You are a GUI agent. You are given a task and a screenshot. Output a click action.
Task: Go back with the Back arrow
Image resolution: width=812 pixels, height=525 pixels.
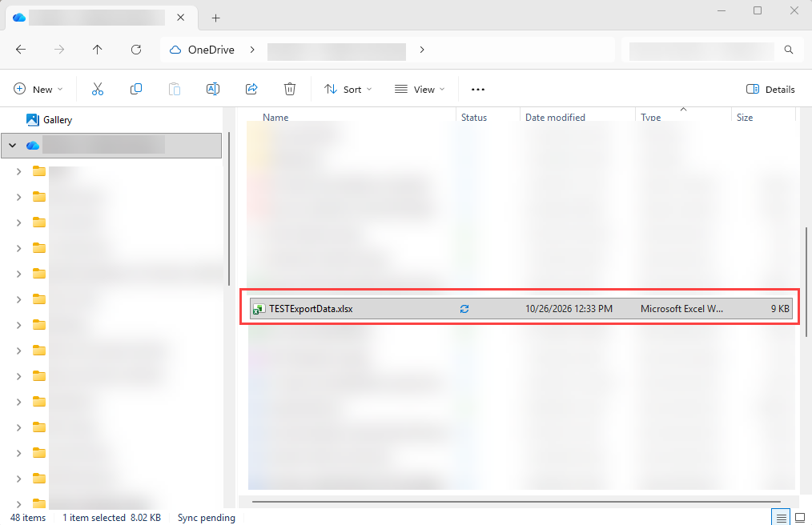point(21,50)
